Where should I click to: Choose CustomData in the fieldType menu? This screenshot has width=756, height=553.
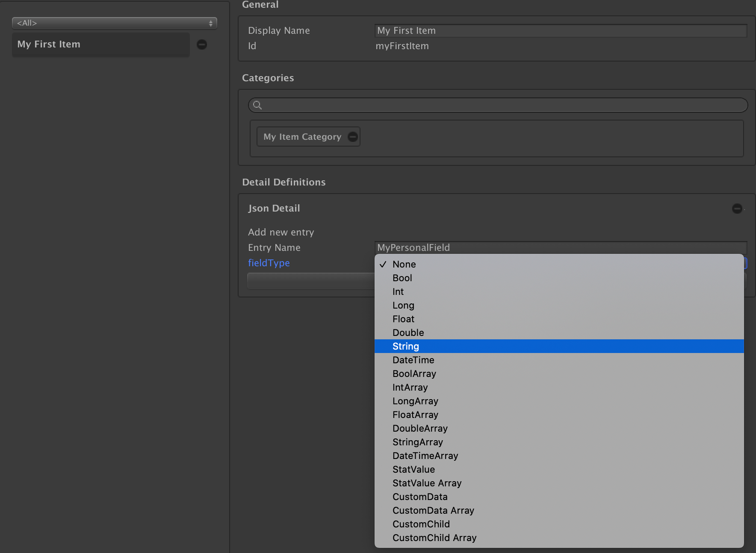[559, 497]
